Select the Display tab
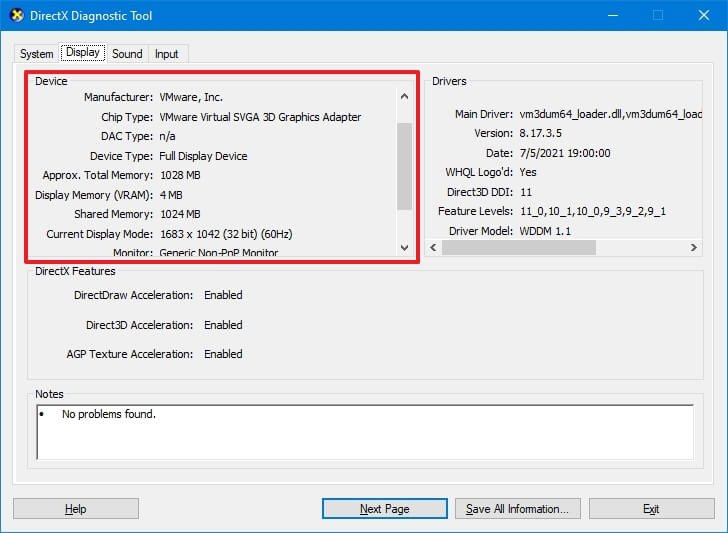The image size is (728, 533). (x=83, y=52)
